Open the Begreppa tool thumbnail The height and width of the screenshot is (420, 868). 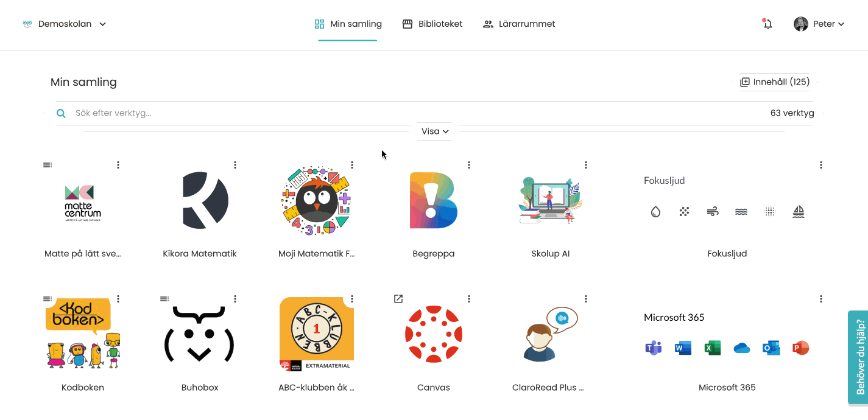tap(434, 200)
